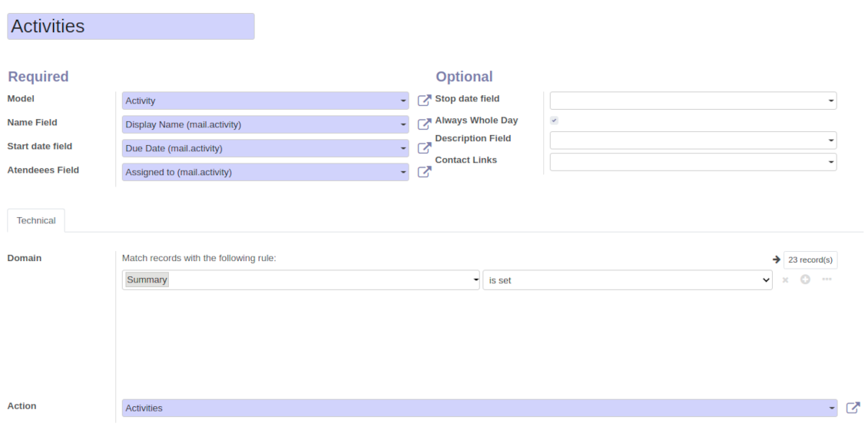This screenshot has height=443, width=868.
Task: Click the Activities title input field
Action: tap(131, 26)
